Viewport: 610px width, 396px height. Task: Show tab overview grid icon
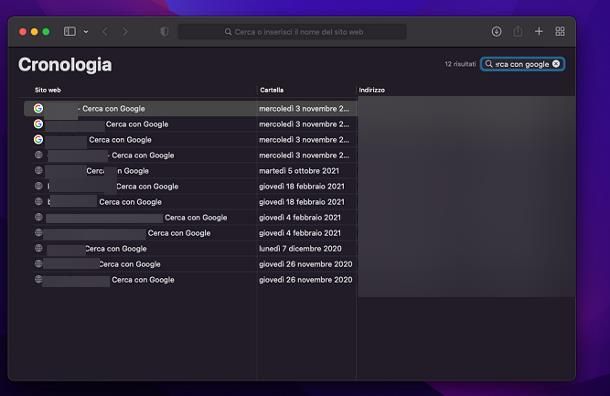tap(560, 32)
